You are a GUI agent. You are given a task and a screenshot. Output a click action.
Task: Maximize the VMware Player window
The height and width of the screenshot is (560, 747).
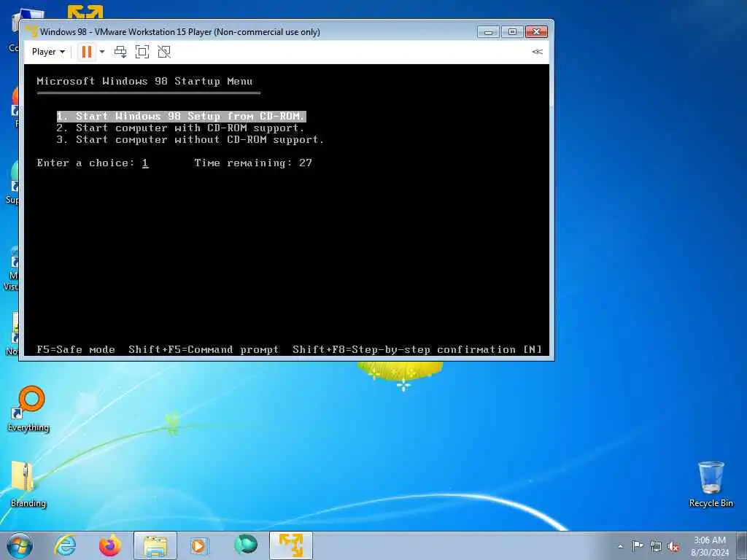tap(512, 32)
